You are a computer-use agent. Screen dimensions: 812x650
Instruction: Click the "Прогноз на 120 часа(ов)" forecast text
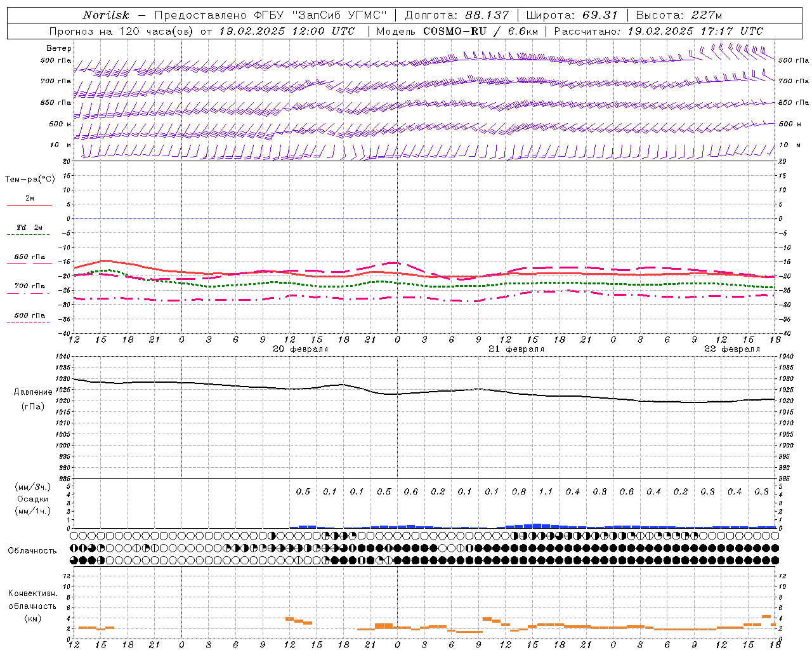pyautogui.click(x=122, y=31)
